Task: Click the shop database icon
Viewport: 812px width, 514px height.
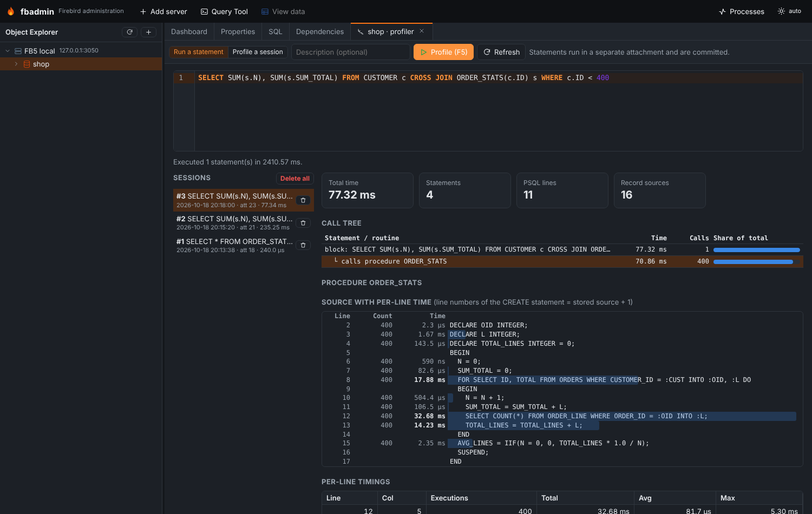Action: [x=27, y=64]
